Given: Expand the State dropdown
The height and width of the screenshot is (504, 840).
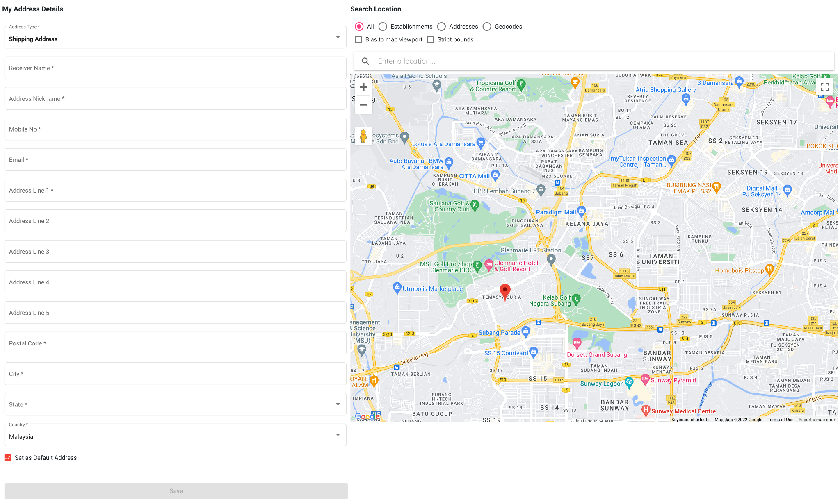Looking at the screenshot, I should (x=175, y=404).
